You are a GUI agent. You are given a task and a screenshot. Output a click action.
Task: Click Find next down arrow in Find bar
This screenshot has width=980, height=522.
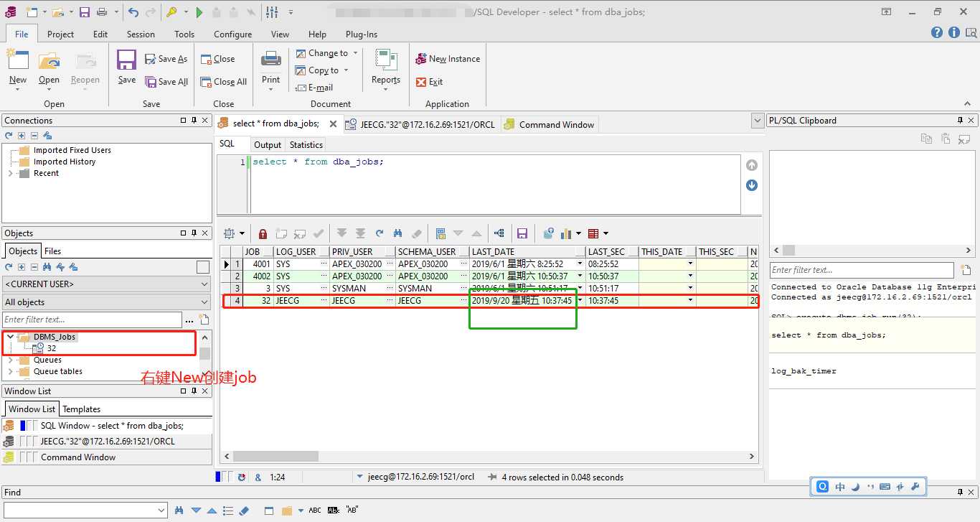(x=196, y=511)
